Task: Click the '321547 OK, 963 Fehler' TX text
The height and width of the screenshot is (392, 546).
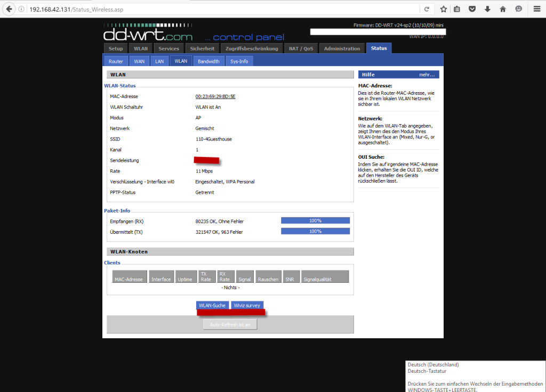Action: tap(219, 232)
